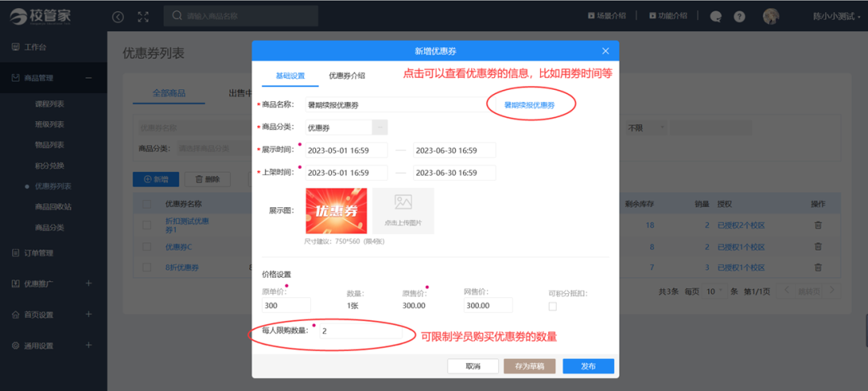This screenshot has width=868, height=391.
Task: Check the select-all checkbox in table header
Action: (x=146, y=204)
